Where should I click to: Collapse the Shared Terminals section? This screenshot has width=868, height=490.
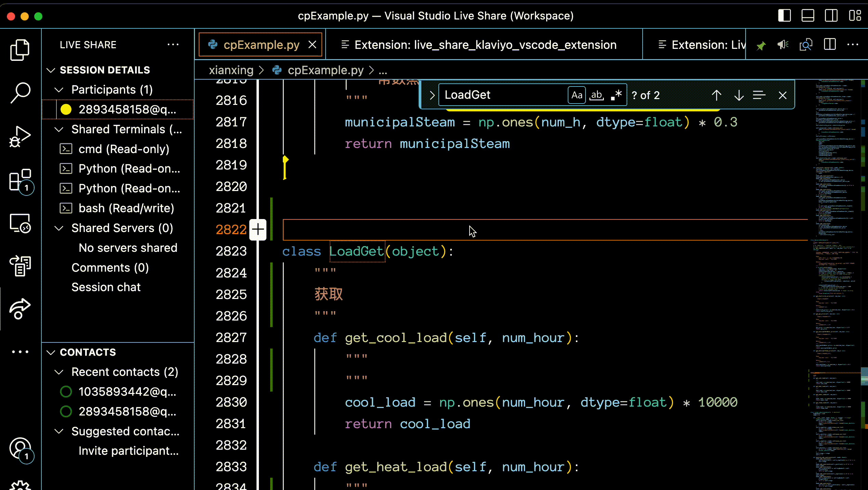click(59, 129)
